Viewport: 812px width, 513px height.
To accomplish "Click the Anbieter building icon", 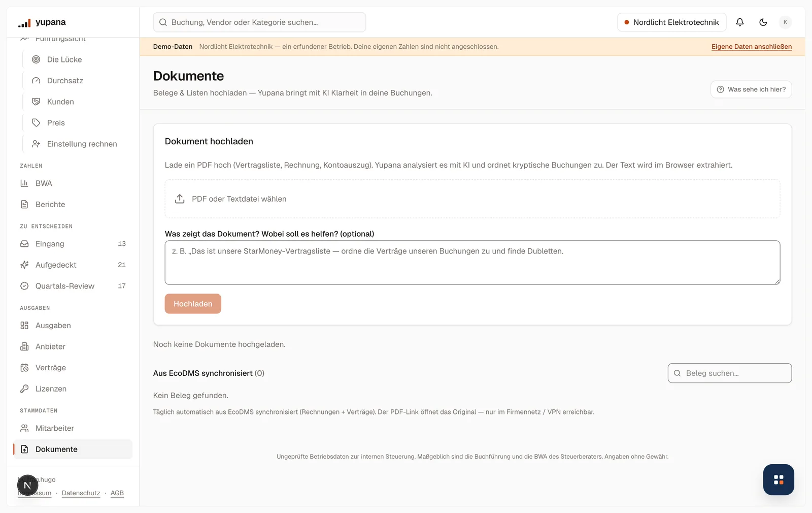I will [x=24, y=346].
